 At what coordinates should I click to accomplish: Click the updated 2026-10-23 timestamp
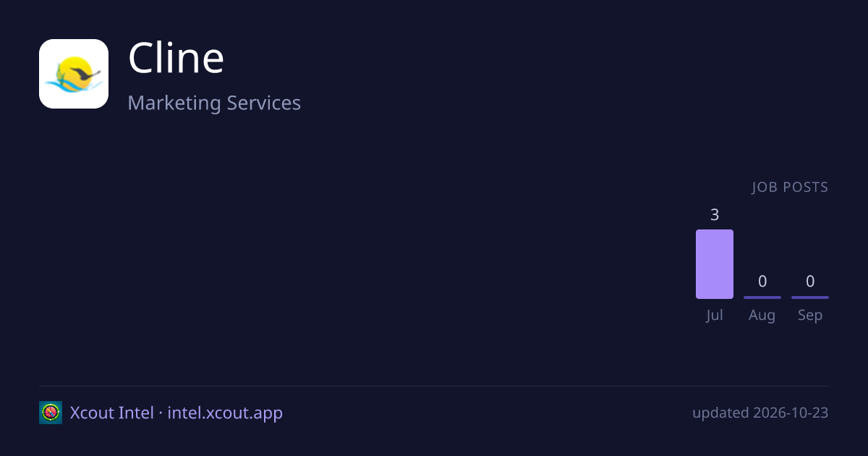point(760,413)
